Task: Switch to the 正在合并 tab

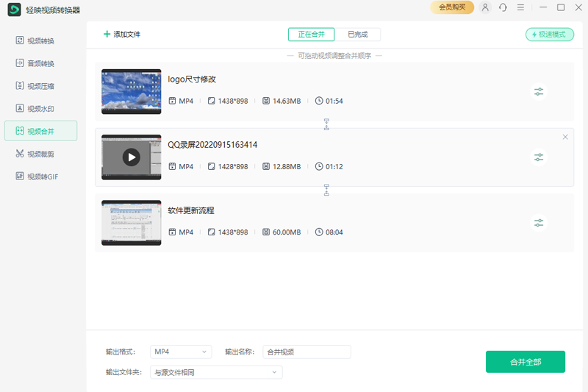Action: coord(311,35)
